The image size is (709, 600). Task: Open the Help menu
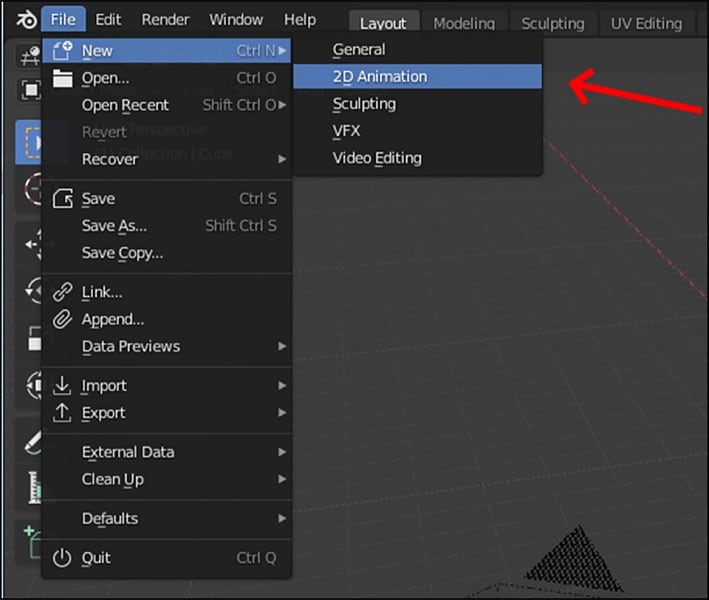click(300, 19)
